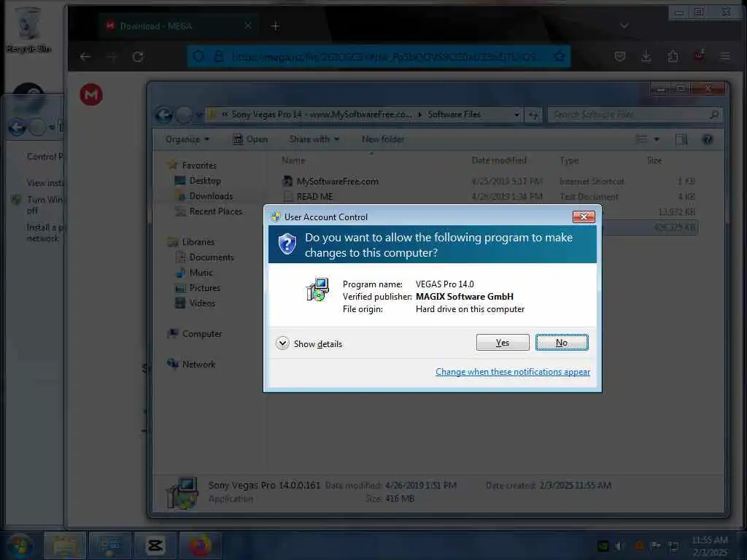Select Videos library in navigation pane

click(x=203, y=303)
